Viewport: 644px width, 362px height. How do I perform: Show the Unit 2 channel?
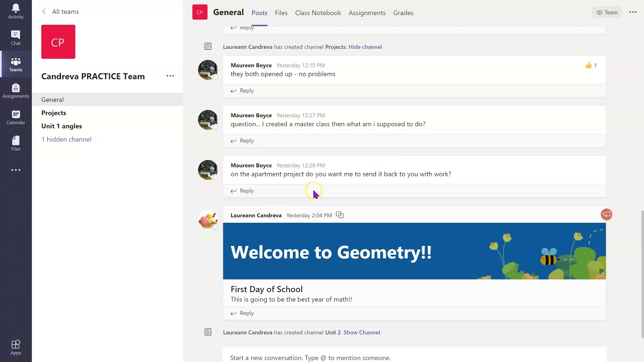click(362, 332)
